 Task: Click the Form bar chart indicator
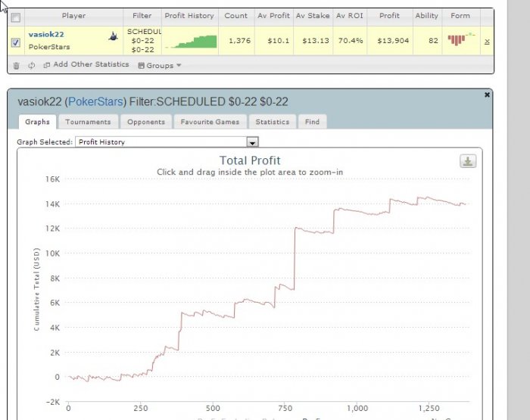click(461, 39)
